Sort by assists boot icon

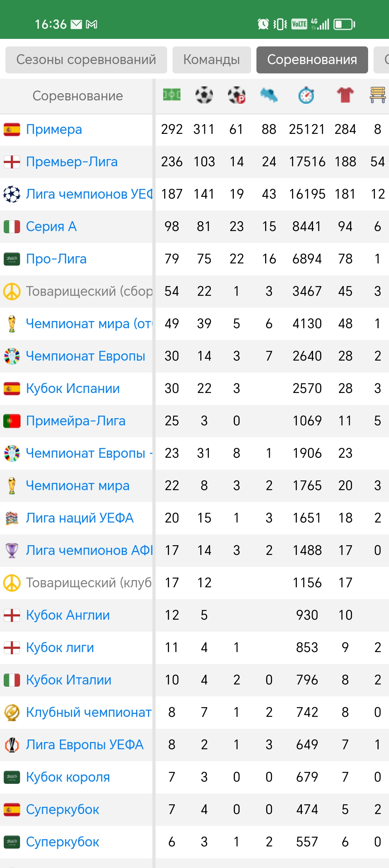(x=269, y=95)
